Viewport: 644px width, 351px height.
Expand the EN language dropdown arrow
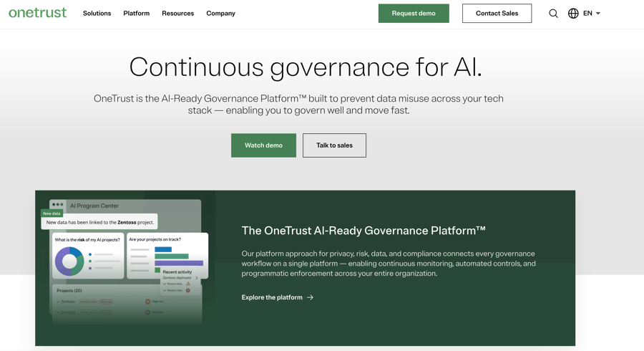(x=598, y=14)
